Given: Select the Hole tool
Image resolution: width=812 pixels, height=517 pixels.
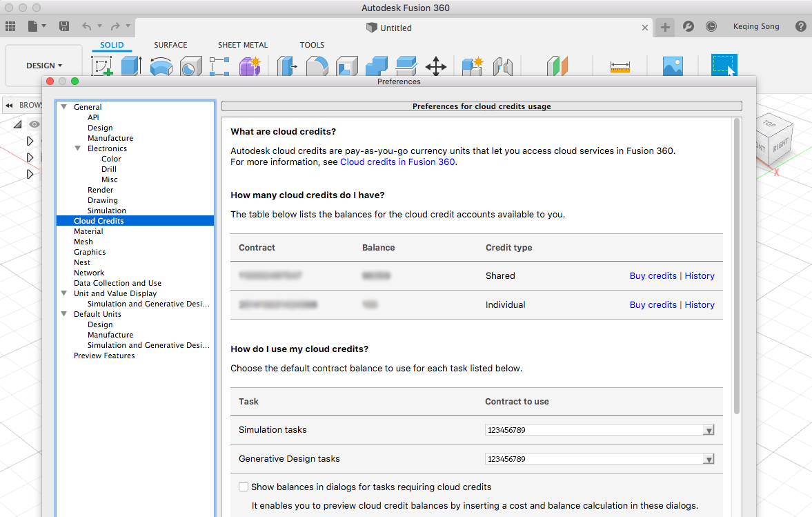Looking at the screenshot, I should tap(190, 66).
